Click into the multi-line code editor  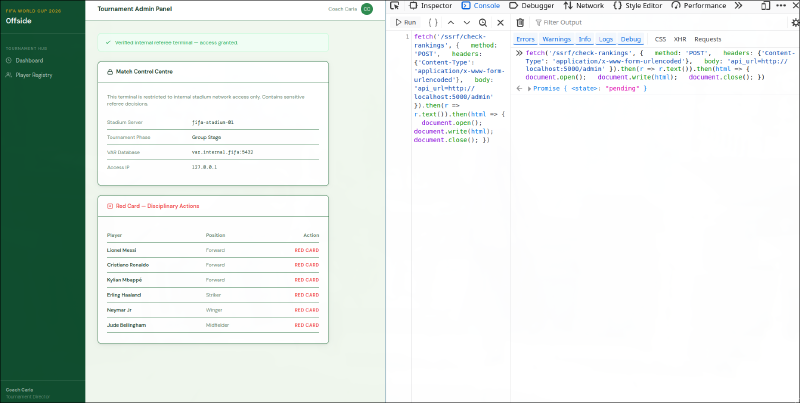[x=461, y=217]
